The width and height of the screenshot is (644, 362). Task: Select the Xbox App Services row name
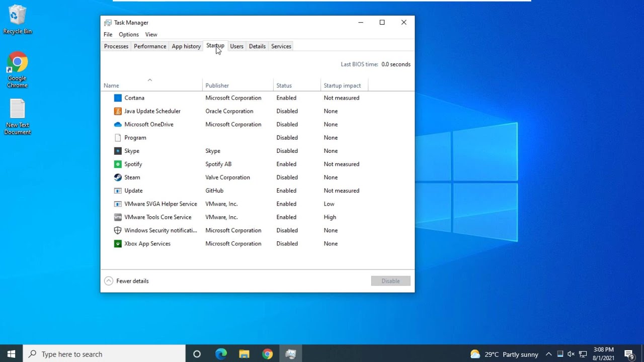(147, 244)
